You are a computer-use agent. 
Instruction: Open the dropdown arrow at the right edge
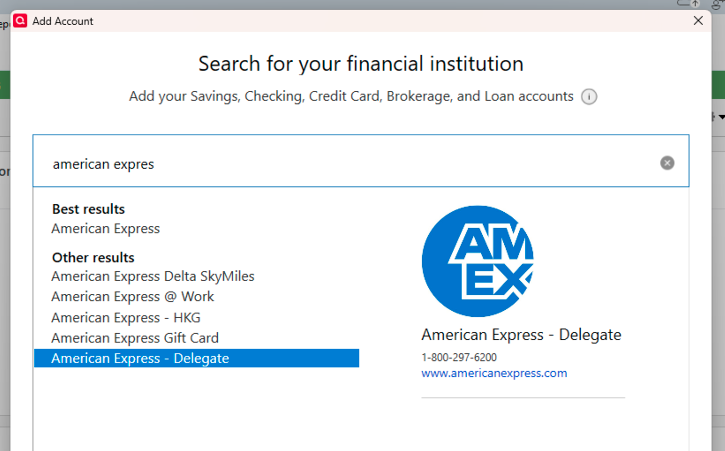point(721,117)
